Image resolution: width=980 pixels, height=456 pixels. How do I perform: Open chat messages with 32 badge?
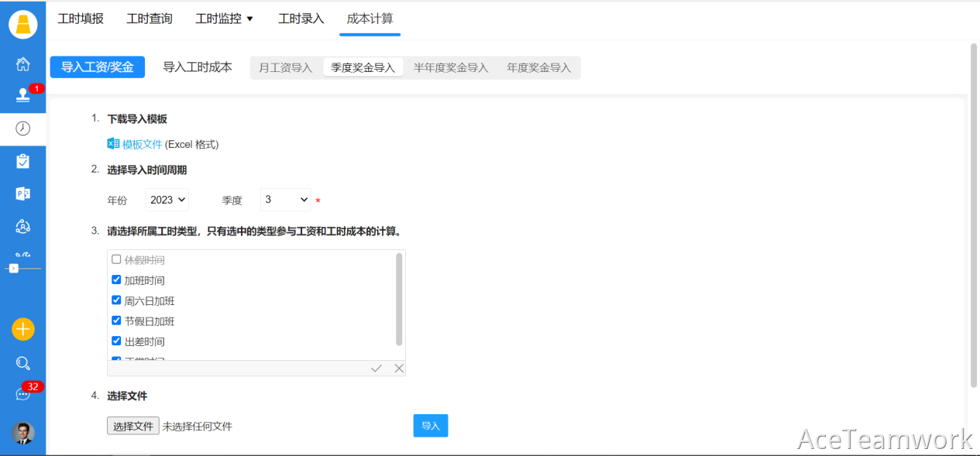(x=23, y=394)
